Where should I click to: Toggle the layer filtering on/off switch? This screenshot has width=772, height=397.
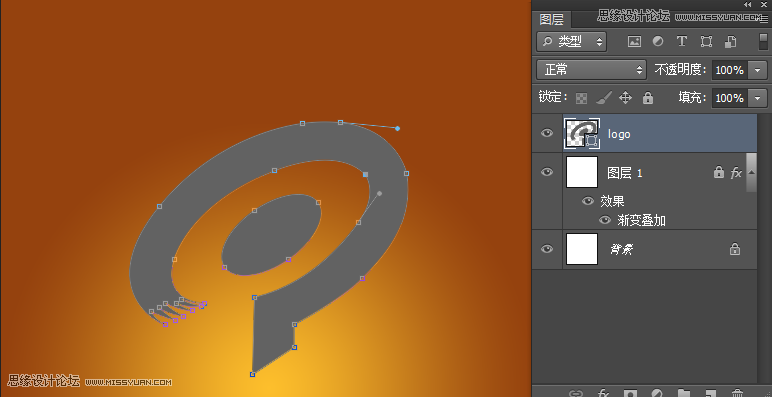click(763, 42)
